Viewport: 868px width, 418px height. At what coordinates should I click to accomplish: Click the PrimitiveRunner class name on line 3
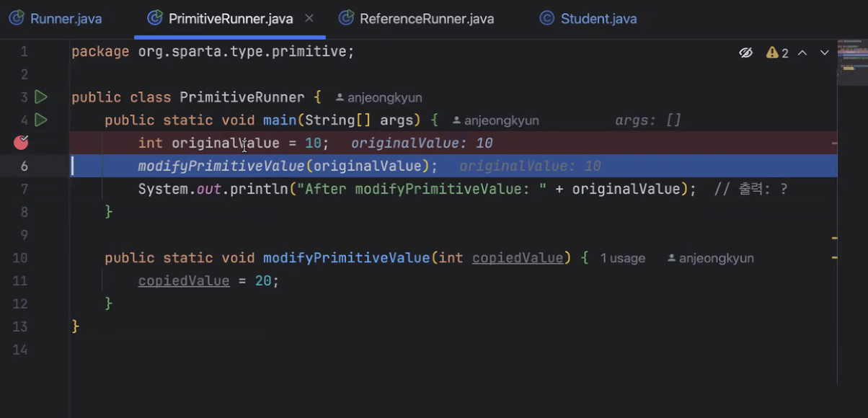coord(243,97)
